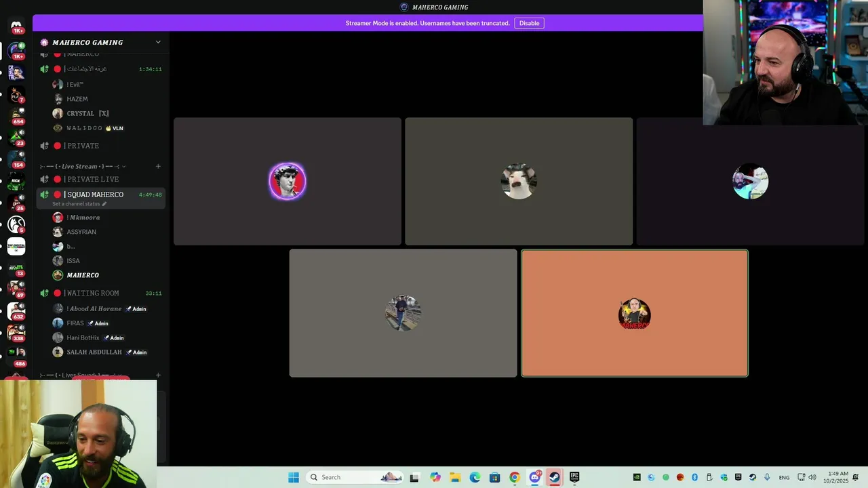
Task: Join the Arabic-named voice channel 1:34:11
Action: 100,68
